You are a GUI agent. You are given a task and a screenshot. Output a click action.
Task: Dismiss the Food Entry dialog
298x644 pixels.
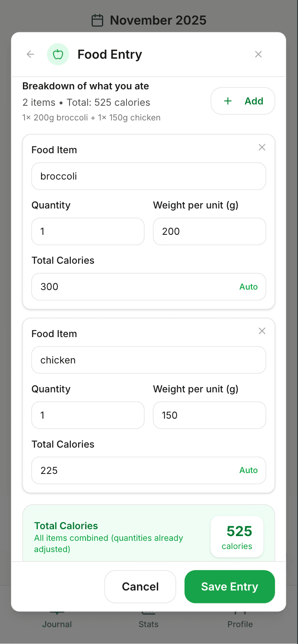(x=258, y=54)
